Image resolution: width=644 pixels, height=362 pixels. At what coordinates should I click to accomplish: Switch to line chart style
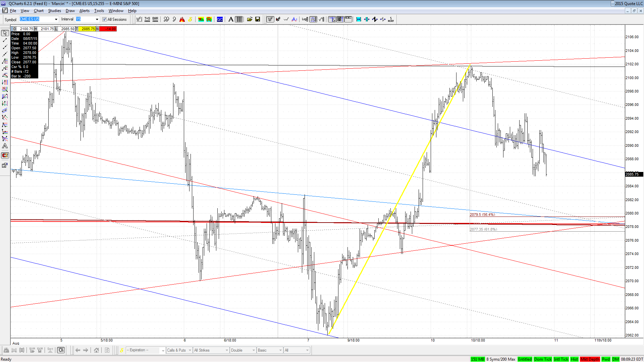(286, 19)
